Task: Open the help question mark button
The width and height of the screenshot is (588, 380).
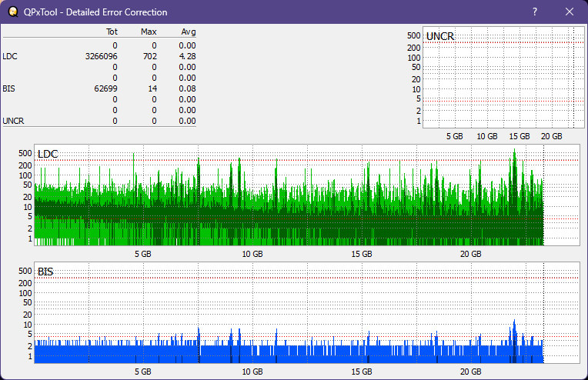Action: coord(535,12)
